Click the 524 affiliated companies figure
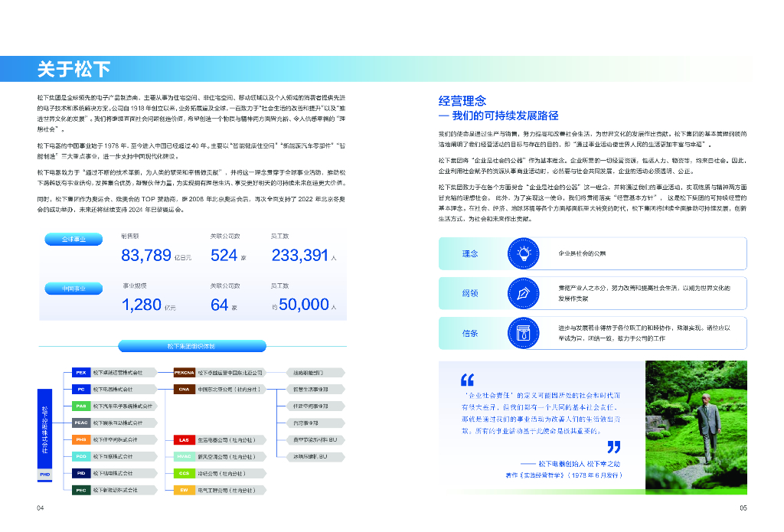 (x=224, y=256)
